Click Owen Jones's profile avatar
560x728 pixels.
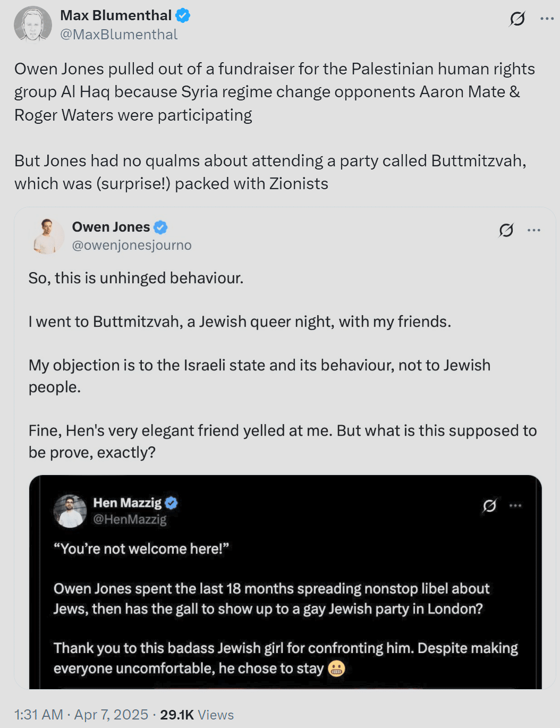(x=48, y=236)
